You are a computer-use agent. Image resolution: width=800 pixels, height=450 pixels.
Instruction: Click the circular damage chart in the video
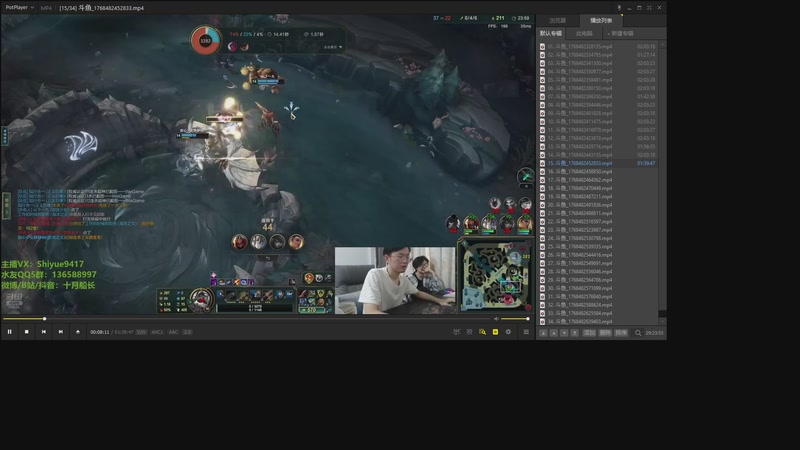tap(206, 41)
